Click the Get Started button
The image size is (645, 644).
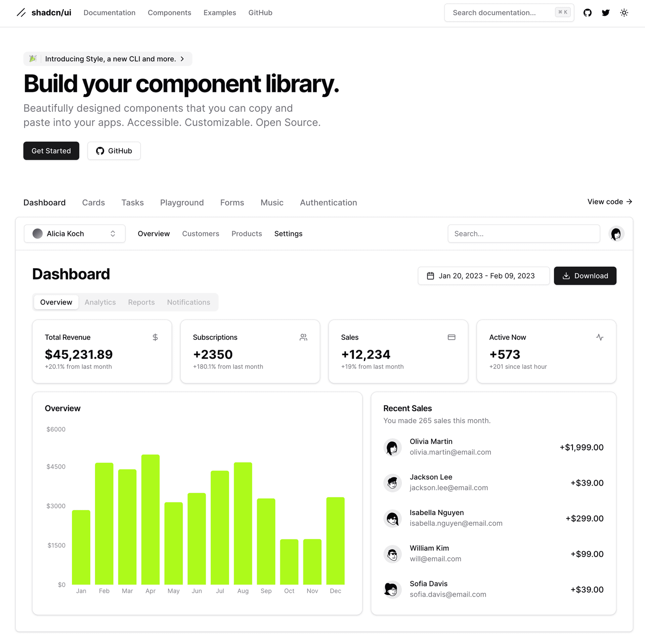tap(51, 151)
